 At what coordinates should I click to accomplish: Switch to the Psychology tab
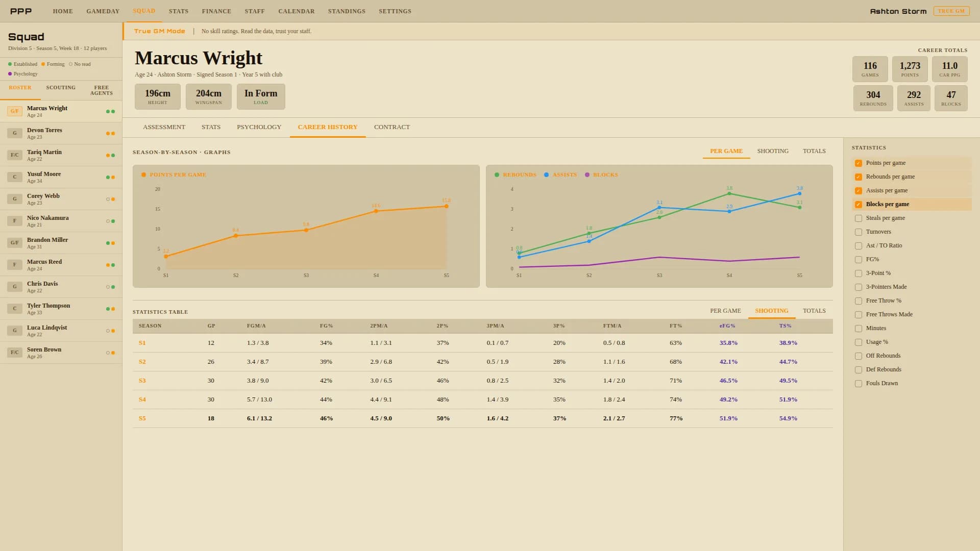259,127
